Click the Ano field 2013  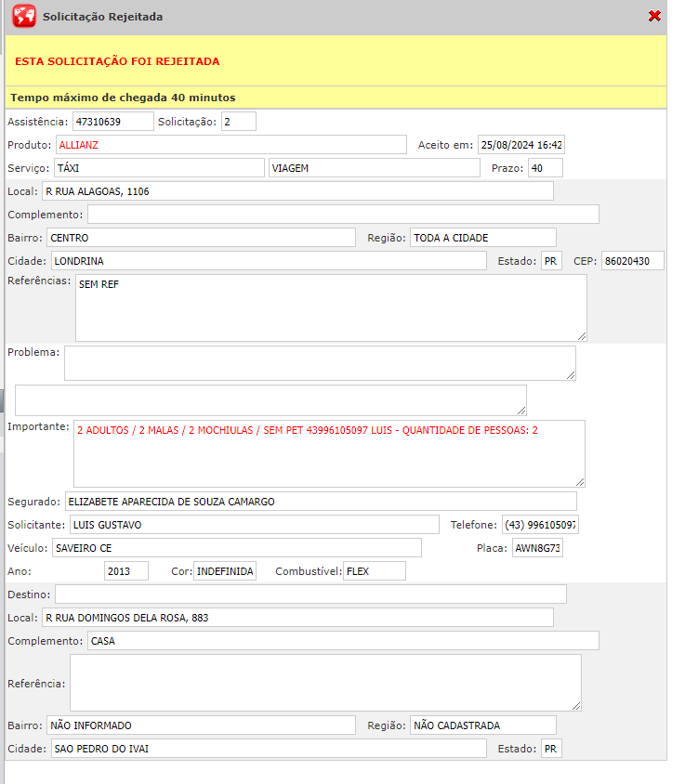click(x=126, y=571)
